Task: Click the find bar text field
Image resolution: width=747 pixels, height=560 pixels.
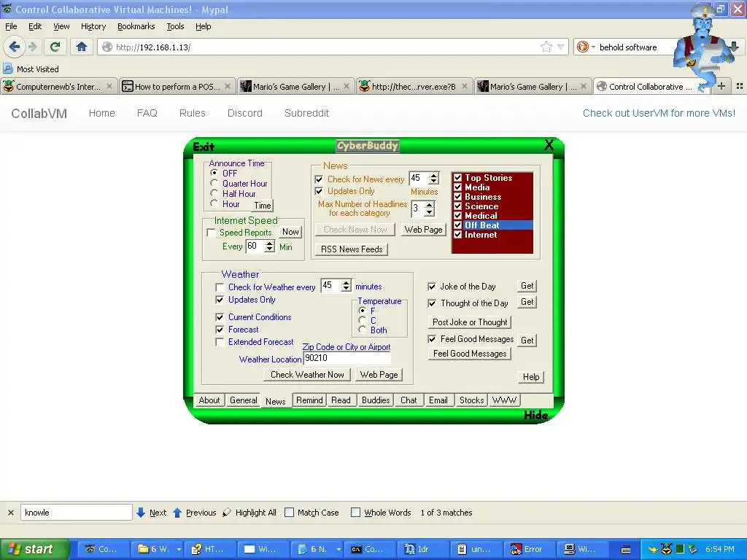Action: (x=76, y=513)
